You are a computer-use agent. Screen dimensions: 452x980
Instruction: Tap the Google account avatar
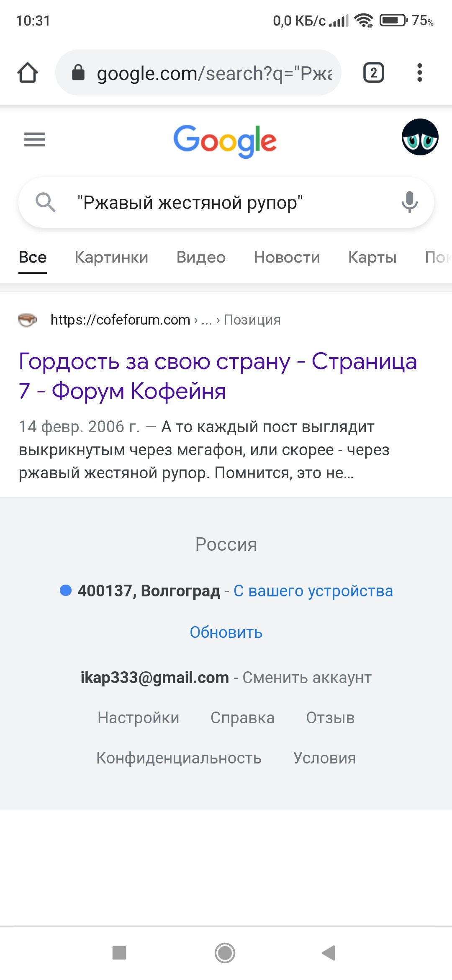pos(420,137)
